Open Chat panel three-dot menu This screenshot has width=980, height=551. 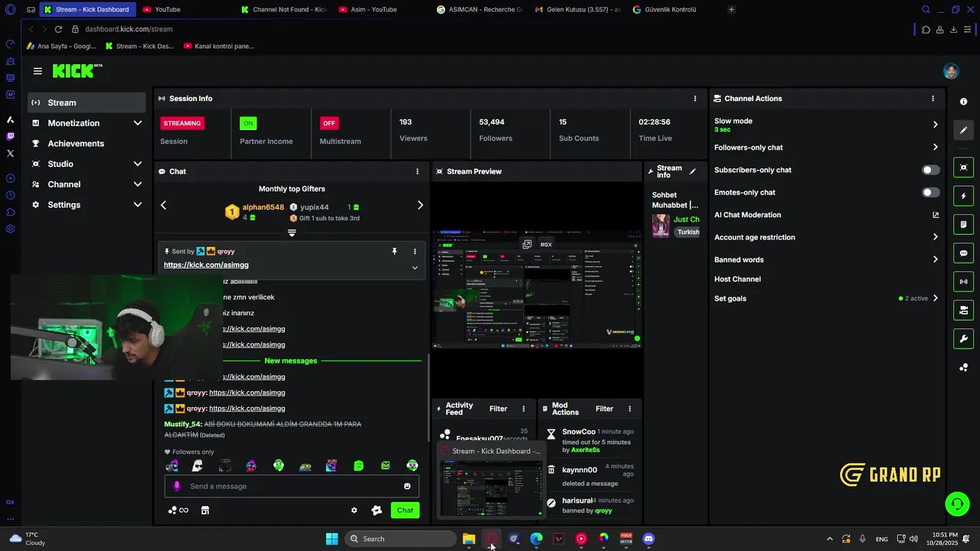coord(417,171)
